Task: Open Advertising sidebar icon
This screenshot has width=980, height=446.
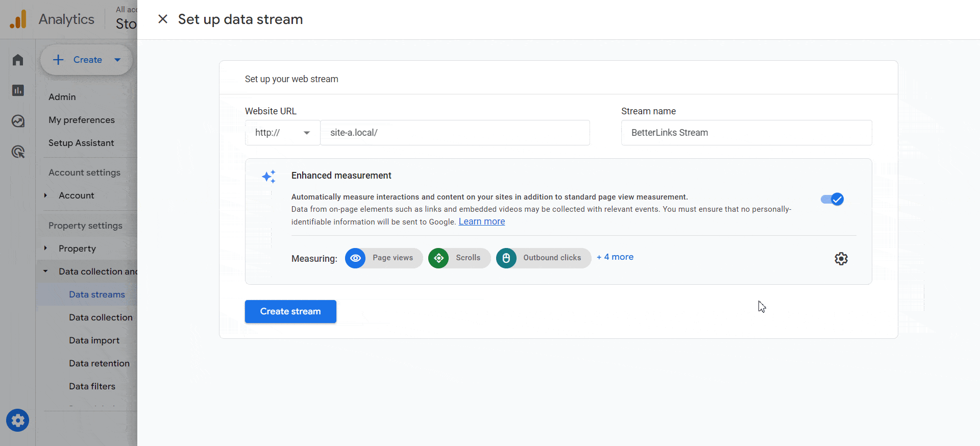Action: click(x=18, y=152)
